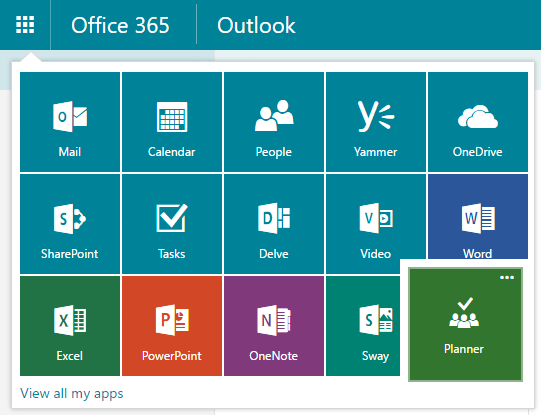Screen dimensions: 541x415
Task: Open the Planner tile
Action: 465,324
